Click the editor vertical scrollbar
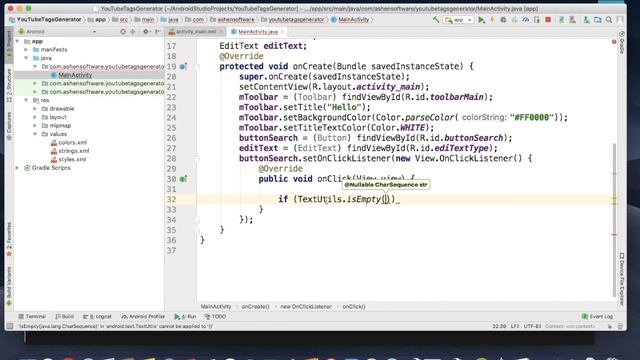This screenshot has height=360, width=640. point(614,220)
